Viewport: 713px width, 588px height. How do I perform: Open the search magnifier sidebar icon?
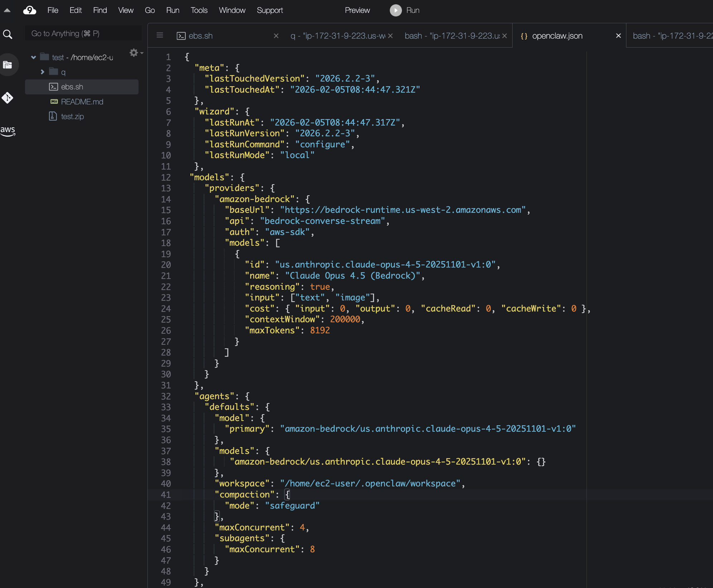coord(8,34)
